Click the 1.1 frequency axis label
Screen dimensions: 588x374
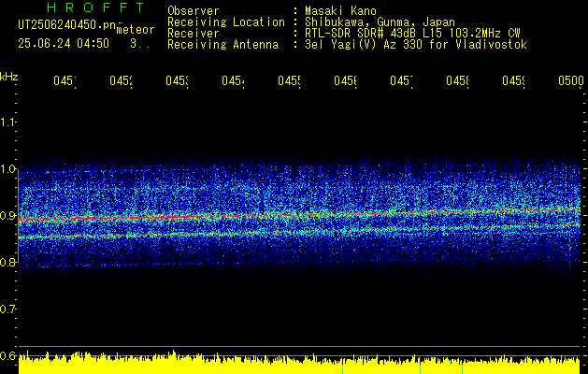[x=7, y=122]
